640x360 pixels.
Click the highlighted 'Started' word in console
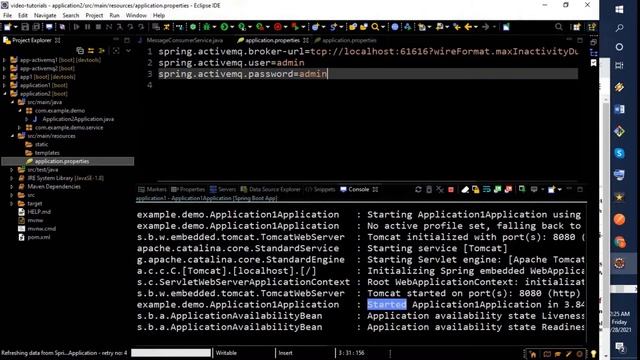[387, 304]
